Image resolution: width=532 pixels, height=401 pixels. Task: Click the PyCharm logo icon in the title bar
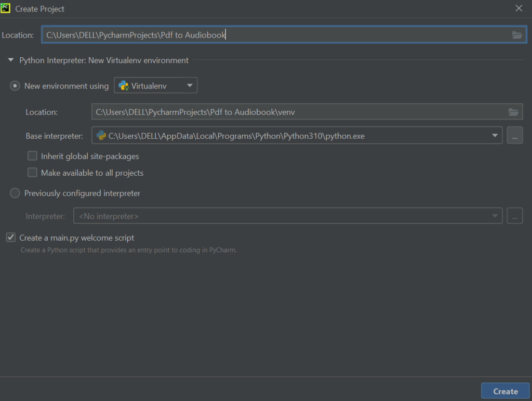[x=5, y=8]
